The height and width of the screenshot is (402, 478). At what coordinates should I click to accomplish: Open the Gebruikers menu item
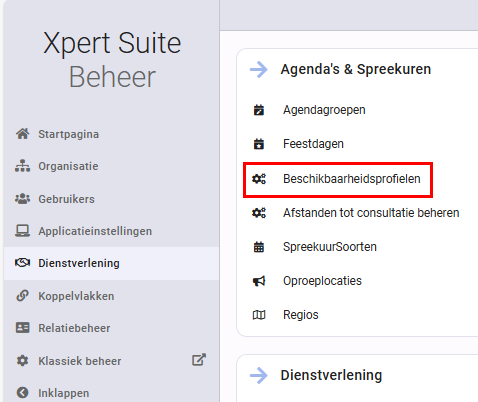point(66,199)
